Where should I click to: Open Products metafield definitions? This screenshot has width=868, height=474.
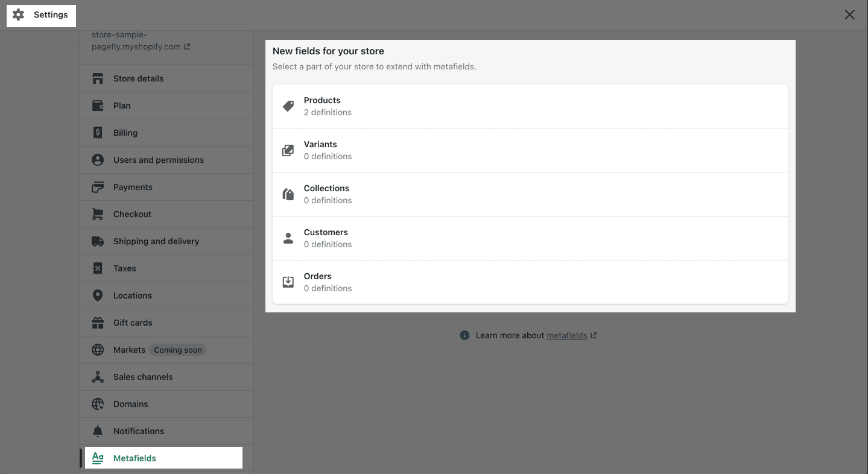tap(530, 106)
